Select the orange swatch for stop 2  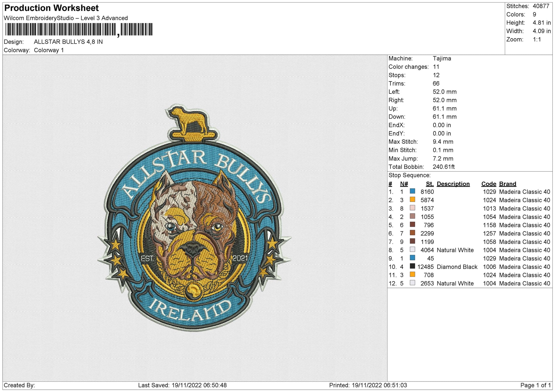coord(412,199)
